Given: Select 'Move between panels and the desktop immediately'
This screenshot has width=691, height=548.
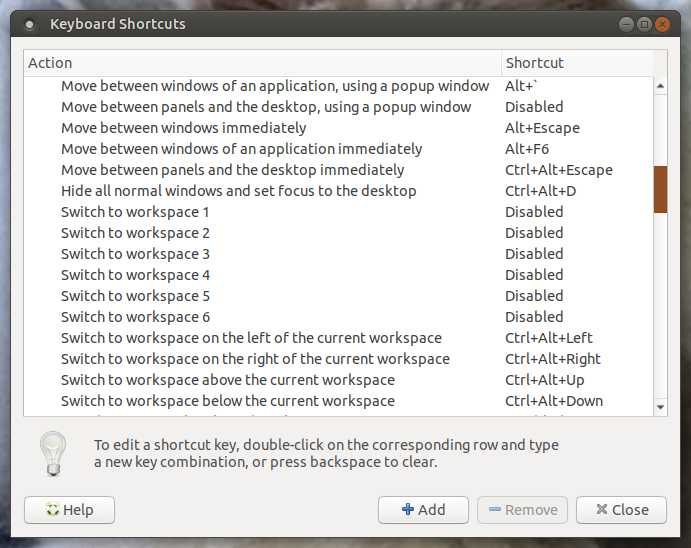Looking at the screenshot, I should (338, 170).
